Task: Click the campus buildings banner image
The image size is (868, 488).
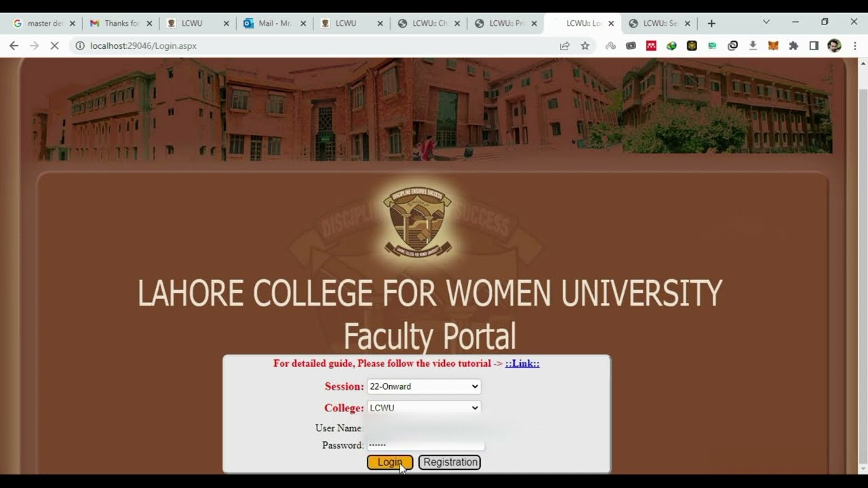Action: click(433, 109)
